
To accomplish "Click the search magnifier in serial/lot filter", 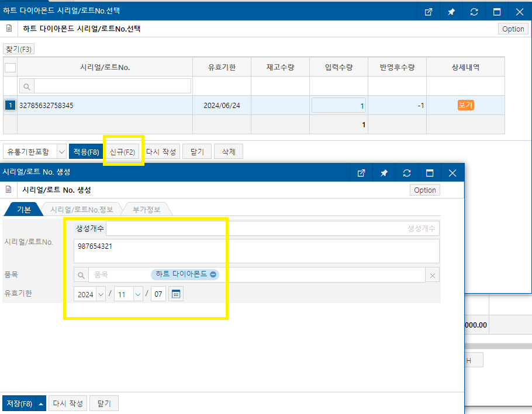I will 27,87.
